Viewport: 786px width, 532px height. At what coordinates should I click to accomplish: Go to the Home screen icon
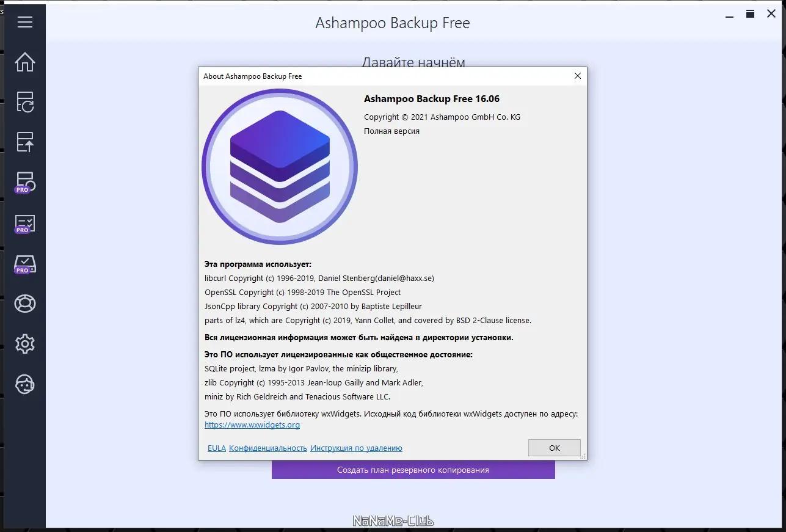(25, 62)
